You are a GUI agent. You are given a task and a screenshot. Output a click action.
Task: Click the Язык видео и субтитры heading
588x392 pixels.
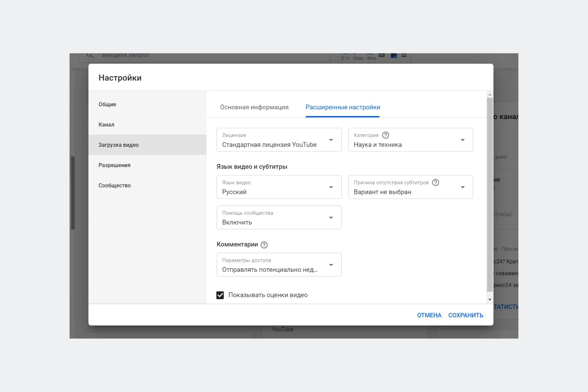pyautogui.click(x=252, y=167)
